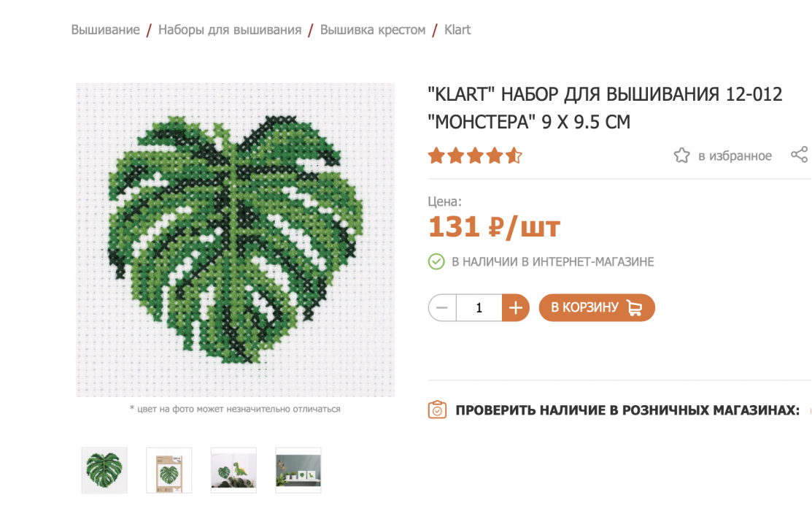Select the packaged kit thumbnail
The image size is (812, 511).
[x=169, y=470]
